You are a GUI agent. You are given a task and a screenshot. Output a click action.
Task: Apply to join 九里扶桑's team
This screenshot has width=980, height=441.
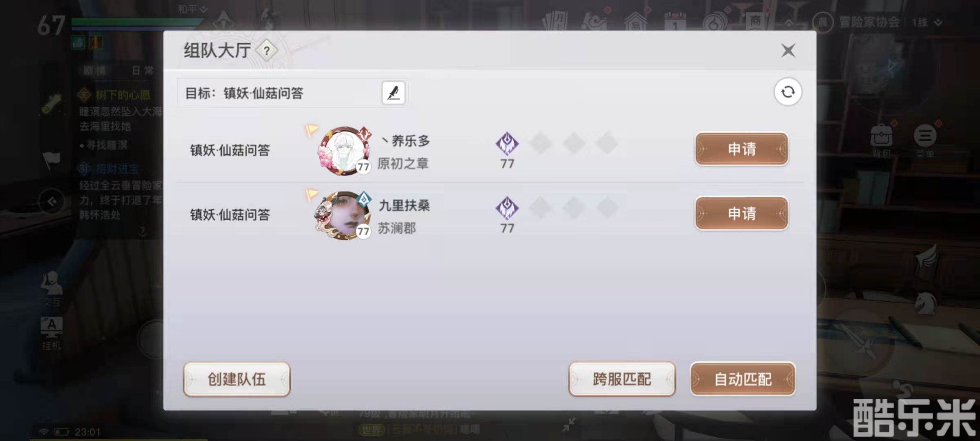742,214
